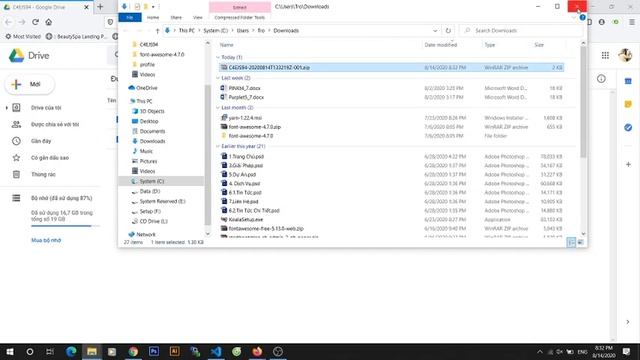Screen dimensions: 640x360
Task: Click the Mới (New) button in Drive
Action: (x=29, y=84)
